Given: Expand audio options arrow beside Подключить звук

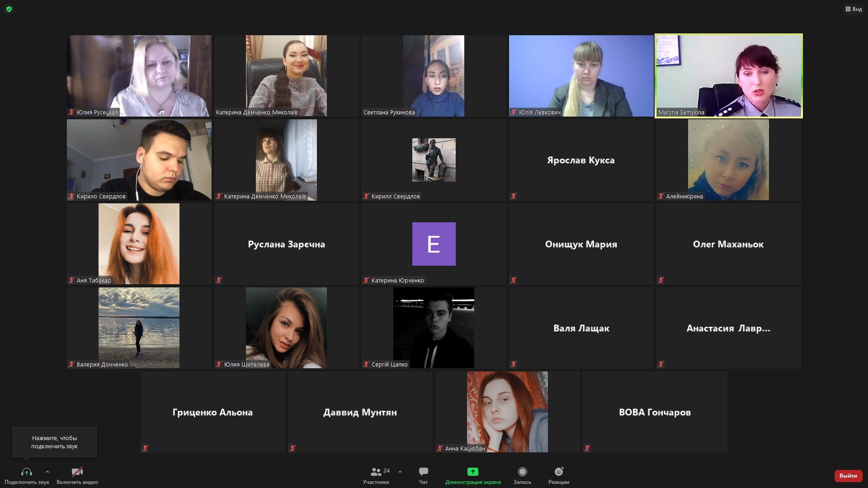Looking at the screenshot, I should [47, 472].
